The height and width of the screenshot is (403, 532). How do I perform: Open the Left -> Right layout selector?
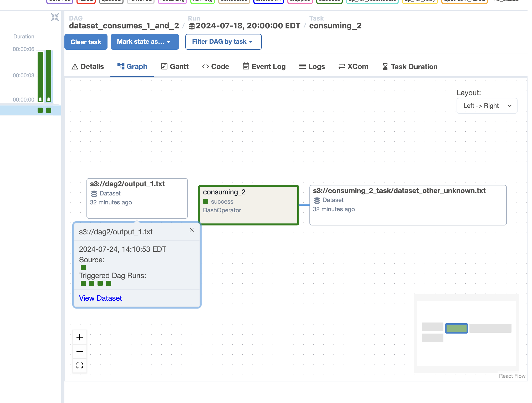(x=487, y=106)
